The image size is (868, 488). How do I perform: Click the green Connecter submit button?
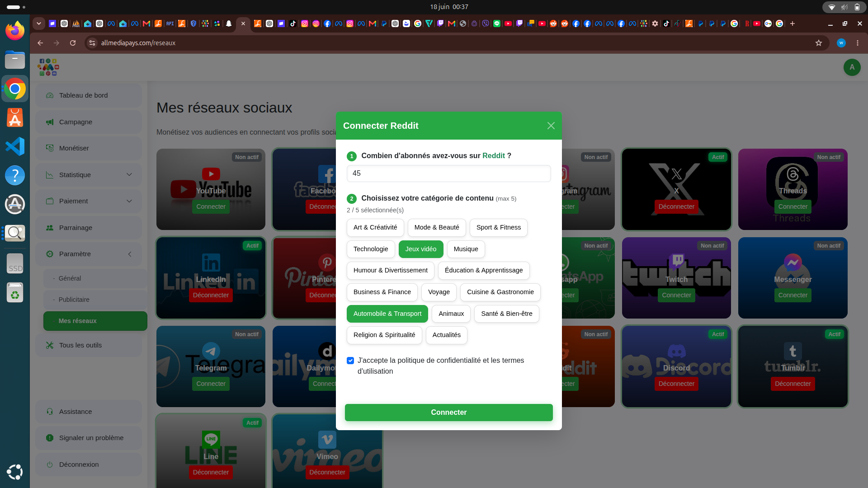[448, 413]
